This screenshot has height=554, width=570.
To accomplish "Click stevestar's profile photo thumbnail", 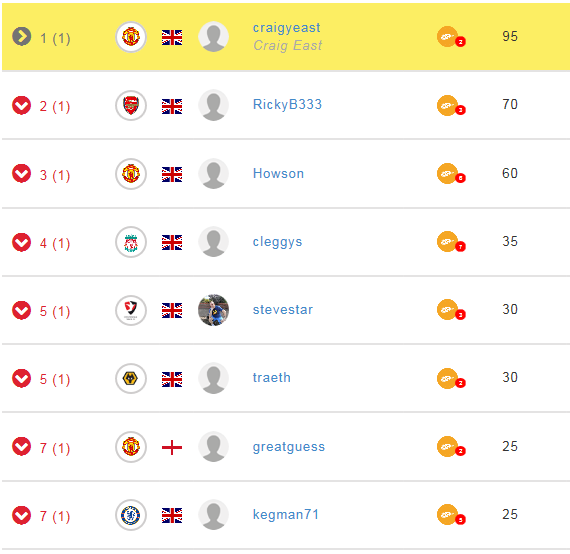I will tap(213, 310).
